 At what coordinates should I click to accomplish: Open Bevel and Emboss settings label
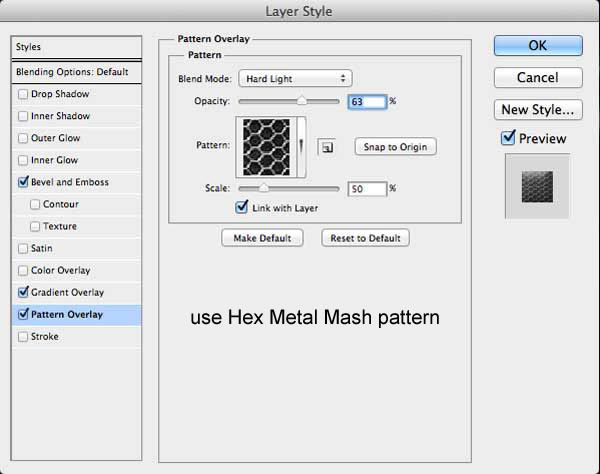(x=70, y=182)
